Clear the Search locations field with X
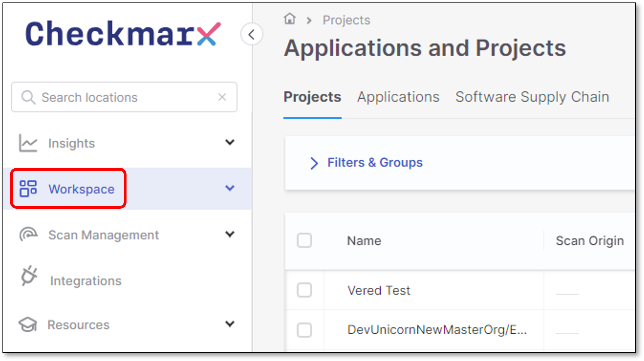The width and height of the screenshot is (644, 361). coord(222,97)
